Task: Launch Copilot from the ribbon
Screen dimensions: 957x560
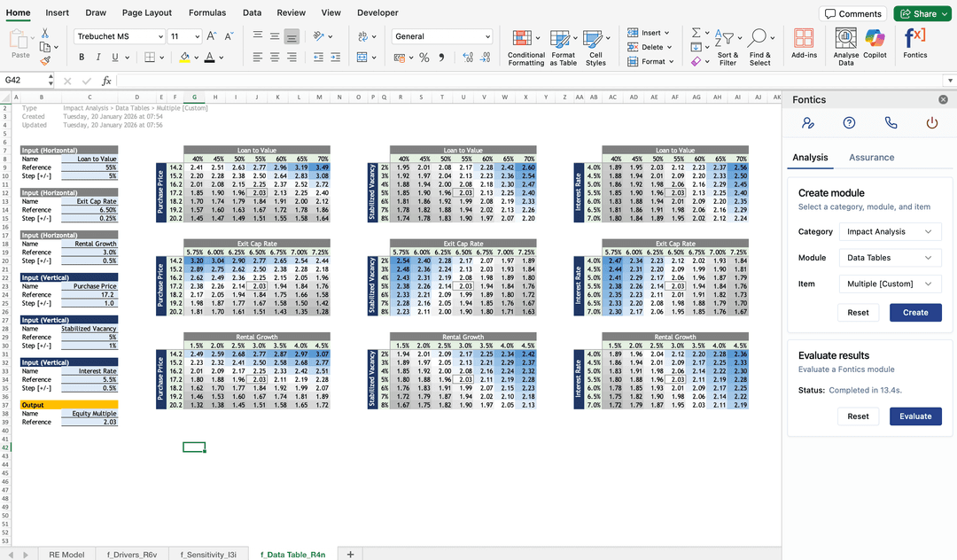Action: (875, 43)
